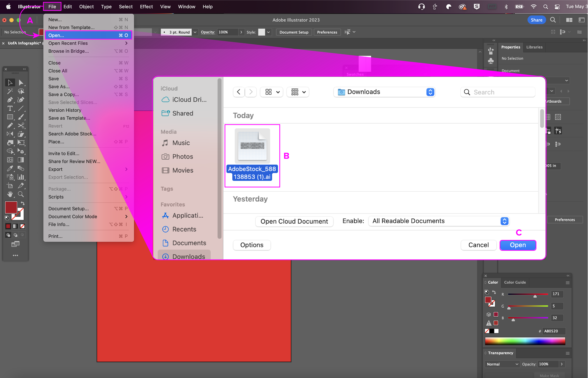
Task: Select the Hand tool
Action: (x=10, y=194)
